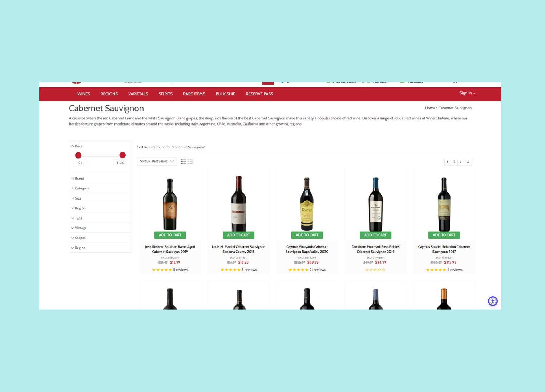Image resolution: width=545 pixels, height=392 pixels.
Task: Open Caymus Vineyards Napa Valley 2020 title
Action: (307, 249)
